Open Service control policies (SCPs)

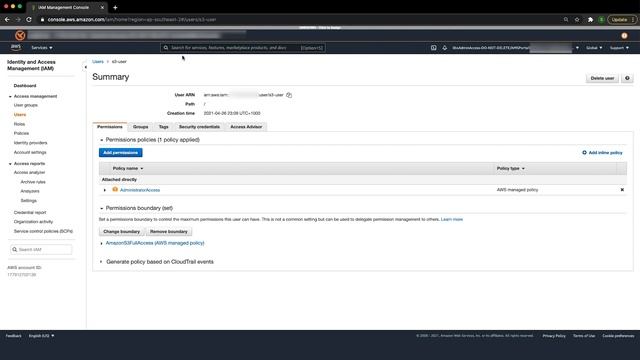43,231
